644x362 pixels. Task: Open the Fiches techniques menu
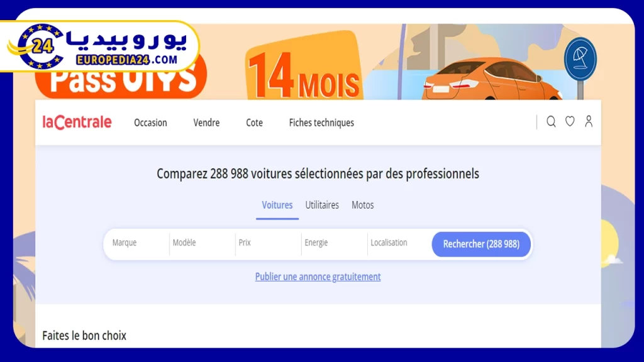(x=321, y=123)
